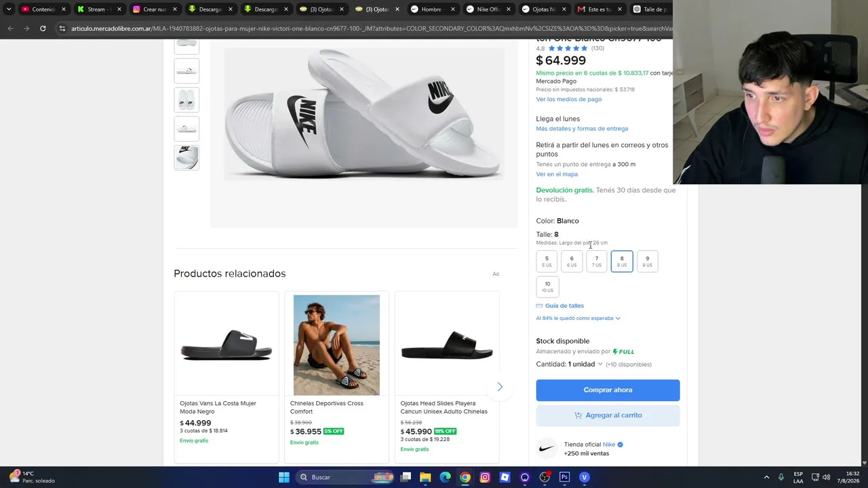This screenshot has width=868, height=488.
Task: Click the ruler icon beside Guía de talles
Action: click(539, 306)
